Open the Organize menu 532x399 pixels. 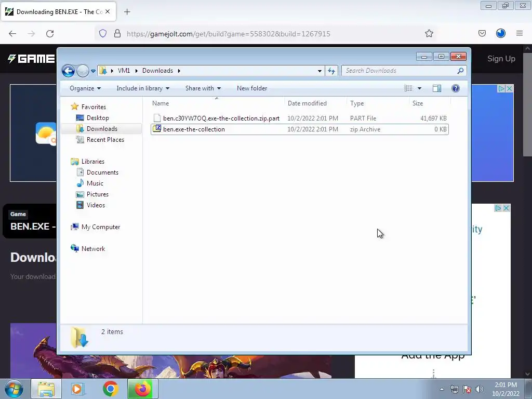(85, 88)
